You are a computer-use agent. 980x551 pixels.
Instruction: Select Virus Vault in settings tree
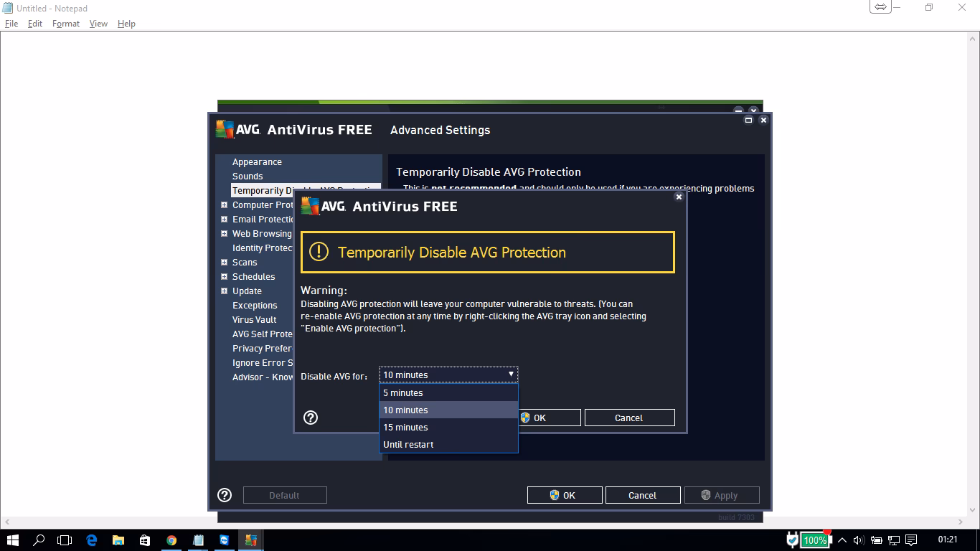point(255,320)
